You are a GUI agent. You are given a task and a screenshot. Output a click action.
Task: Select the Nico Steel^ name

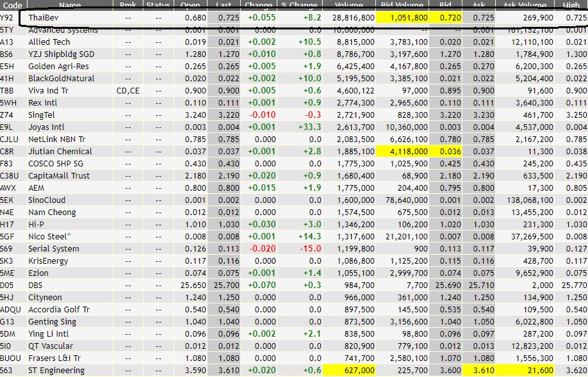click(49, 237)
